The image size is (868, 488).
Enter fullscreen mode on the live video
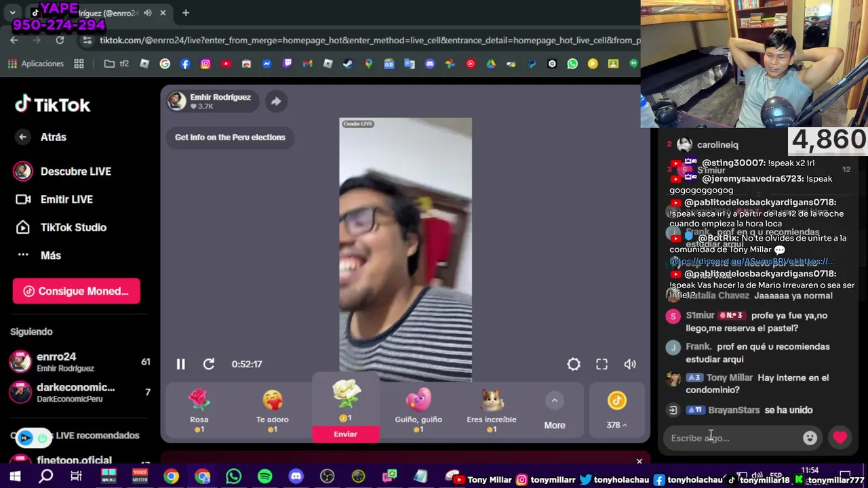[601, 364]
